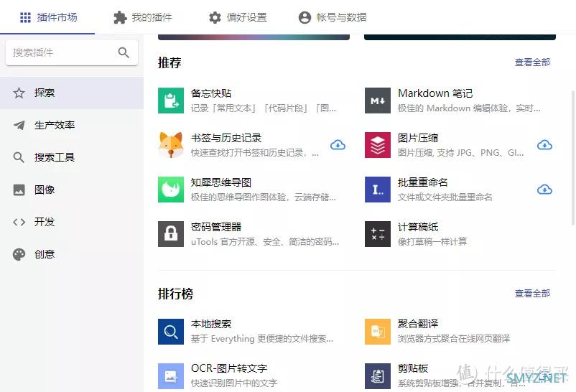The height and width of the screenshot is (392, 576).
Task: Click the 剪贴板 plugin icon
Action: pos(378,376)
